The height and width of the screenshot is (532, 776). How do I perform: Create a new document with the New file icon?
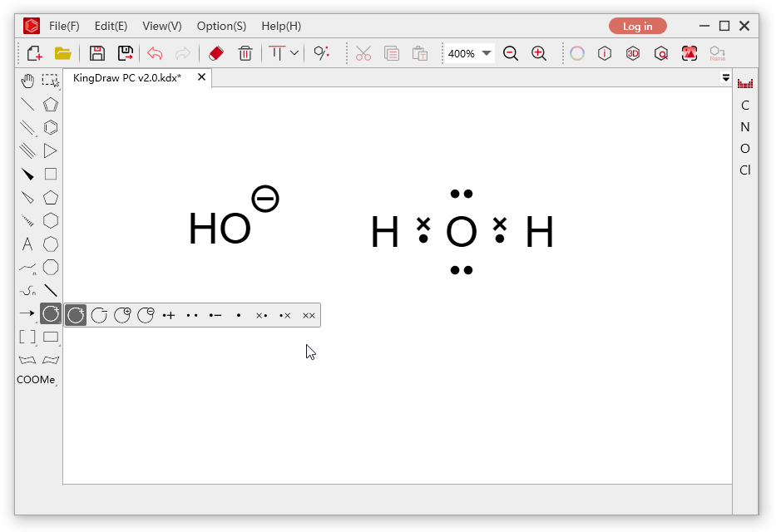tap(34, 53)
